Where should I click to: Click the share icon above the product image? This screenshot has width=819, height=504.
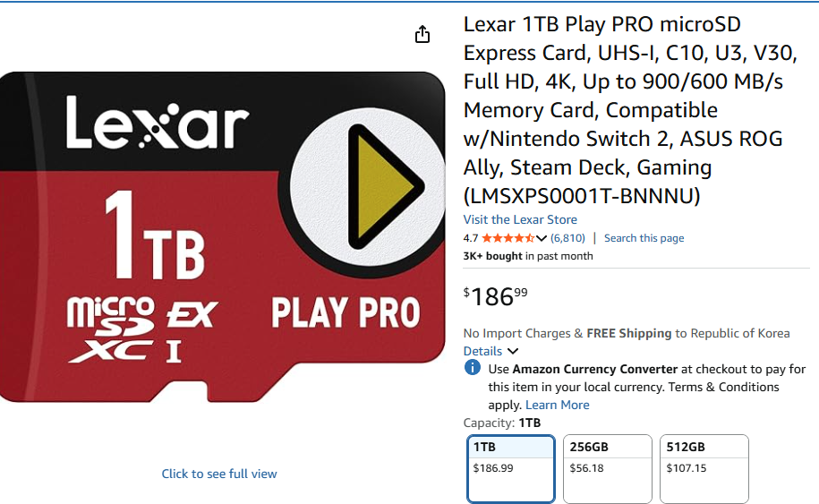point(422,34)
